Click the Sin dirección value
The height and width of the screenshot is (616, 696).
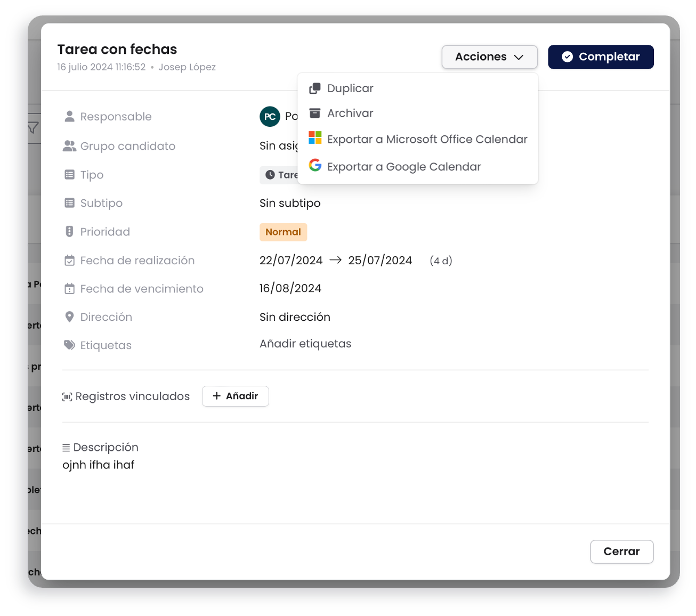tap(295, 317)
